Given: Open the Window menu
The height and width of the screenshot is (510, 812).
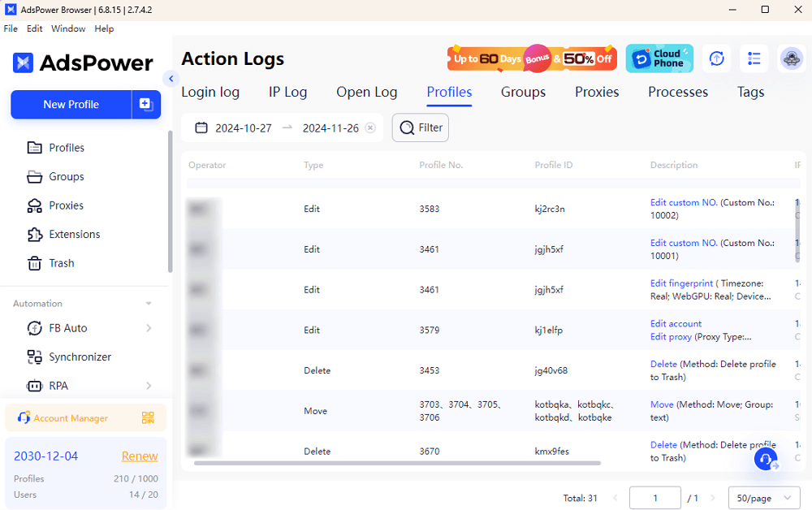Looking at the screenshot, I should click(x=68, y=28).
